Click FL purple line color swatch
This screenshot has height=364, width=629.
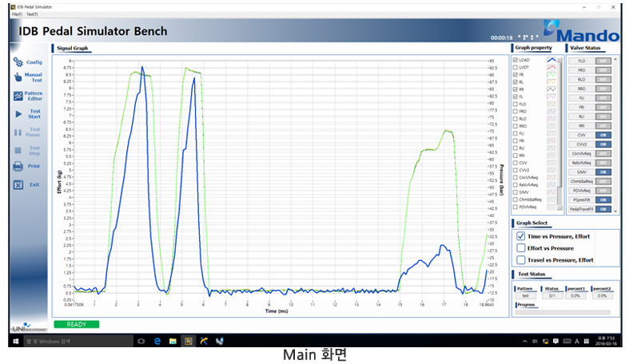tap(551, 97)
